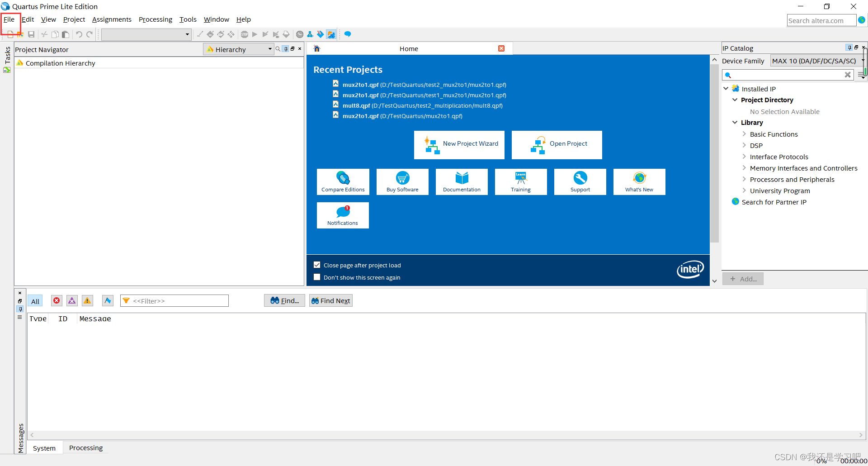Open the Training tile
868x466 pixels.
(x=521, y=182)
